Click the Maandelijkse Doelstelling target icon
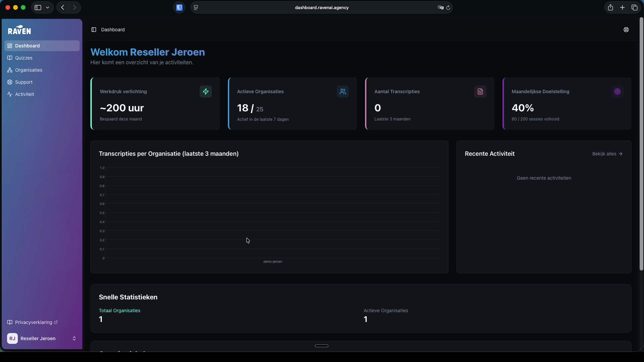The image size is (644, 362). pyautogui.click(x=617, y=92)
